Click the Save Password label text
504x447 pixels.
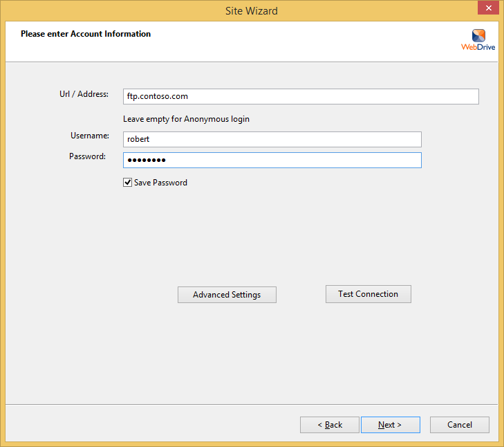tap(160, 183)
